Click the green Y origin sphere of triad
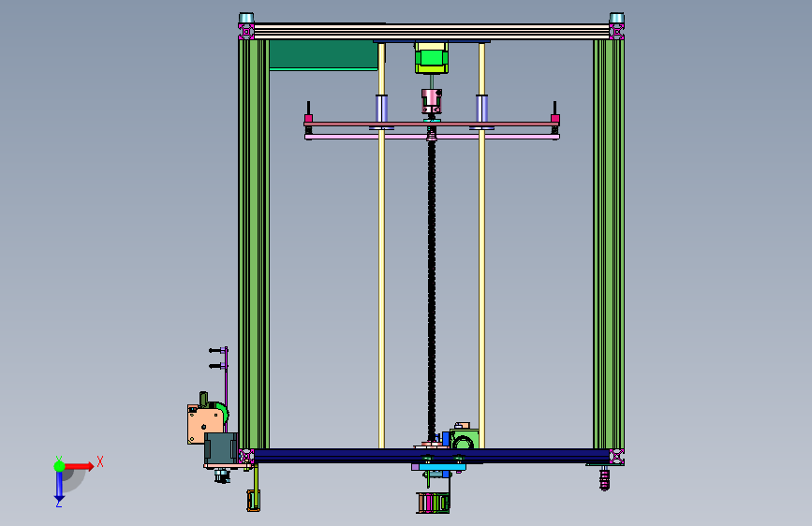Image resolution: width=812 pixels, height=526 pixels. click(x=59, y=466)
